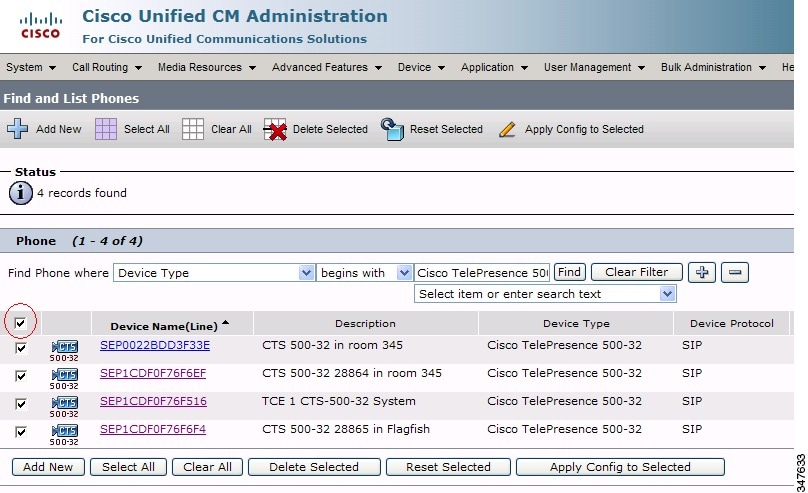
Task: Add a search filter row with plus button
Action: [x=702, y=273]
